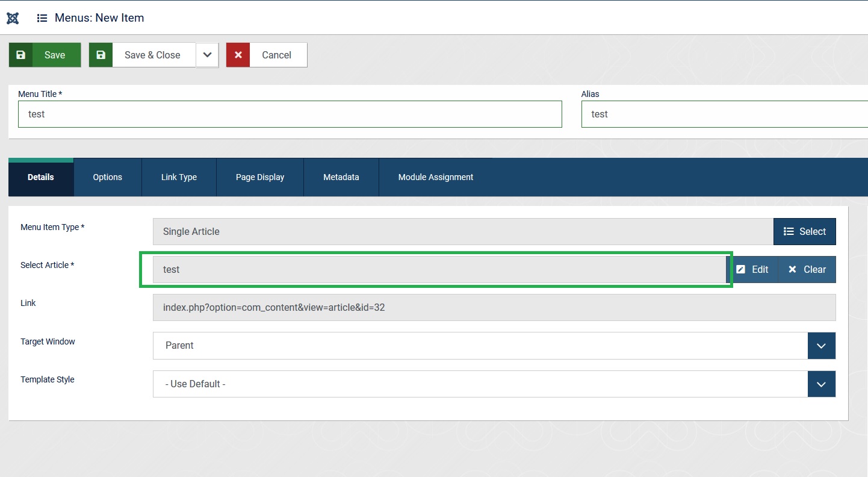Switch to the Page Display tab
The height and width of the screenshot is (477, 868).
(260, 177)
